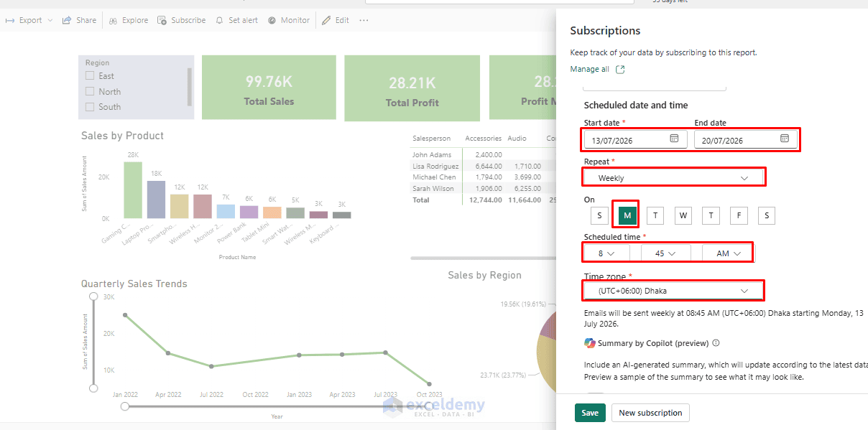
Task: Click the left handle of Year slider
Action: point(125,406)
